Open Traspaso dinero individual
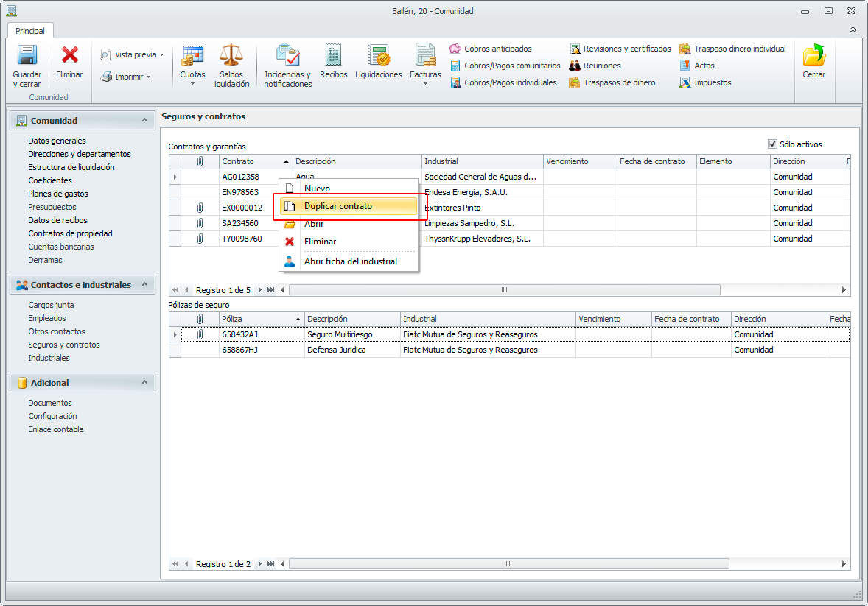This screenshot has height=606, width=868. pyautogui.click(x=733, y=49)
